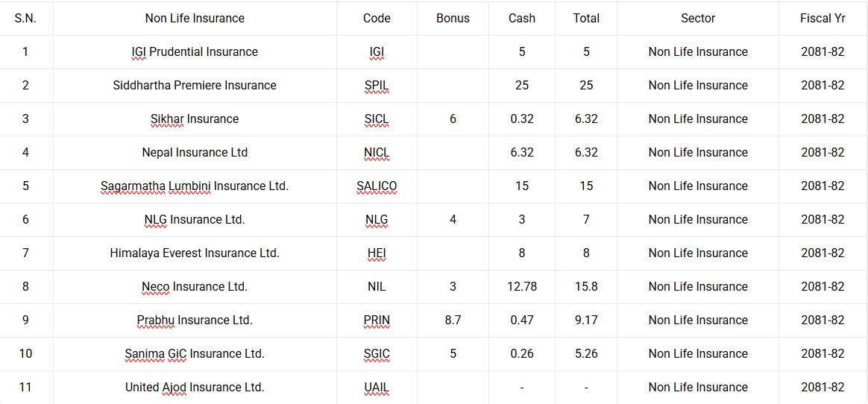Select the 'SICL' code cell
The image size is (868, 404).
[x=377, y=119]
